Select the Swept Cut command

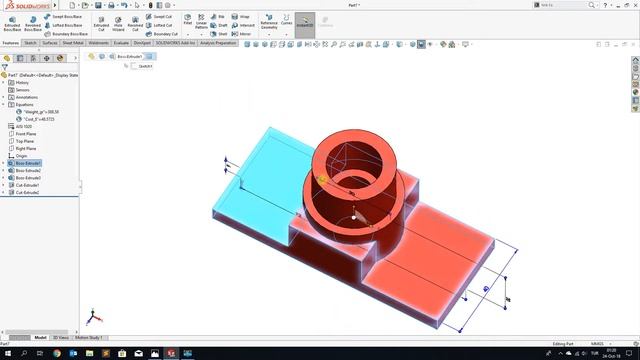tap(159, 17)
